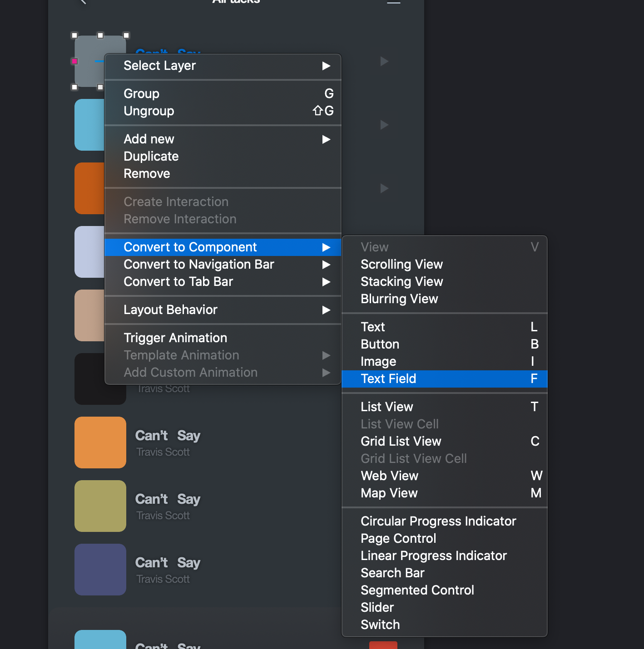Choose Map View from the submenu
644x649 pixels.
point(389,493)
